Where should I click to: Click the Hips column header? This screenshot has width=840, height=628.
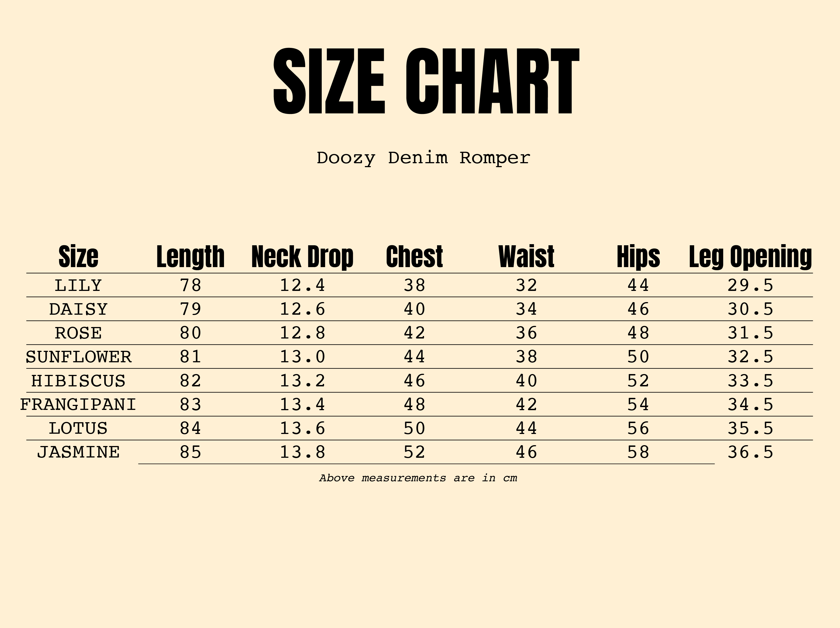(638, 257)
